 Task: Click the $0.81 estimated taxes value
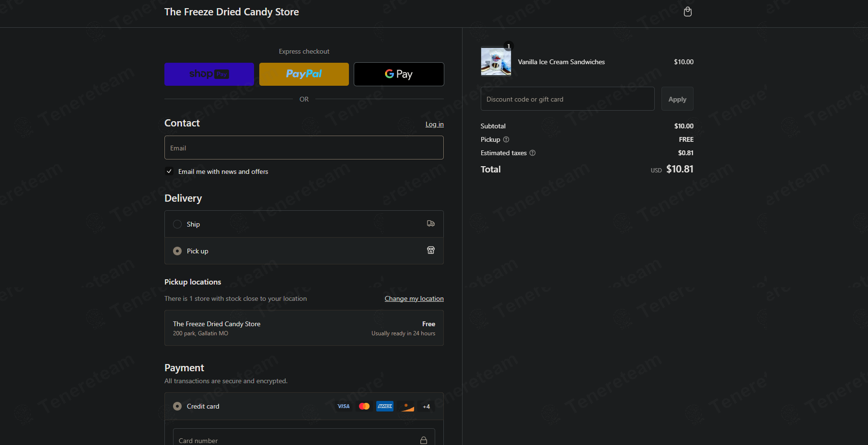point(686,153)
